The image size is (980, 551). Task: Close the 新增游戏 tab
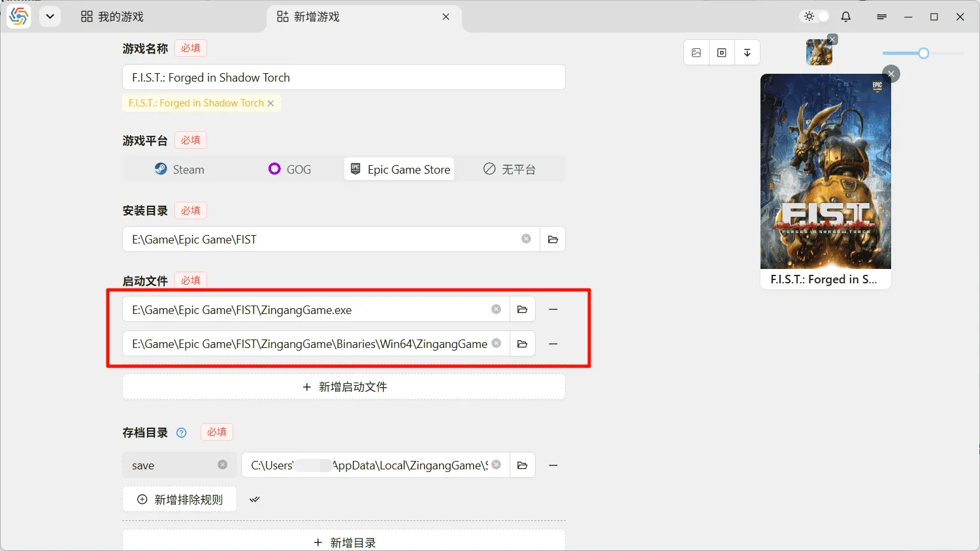point(446,17)
